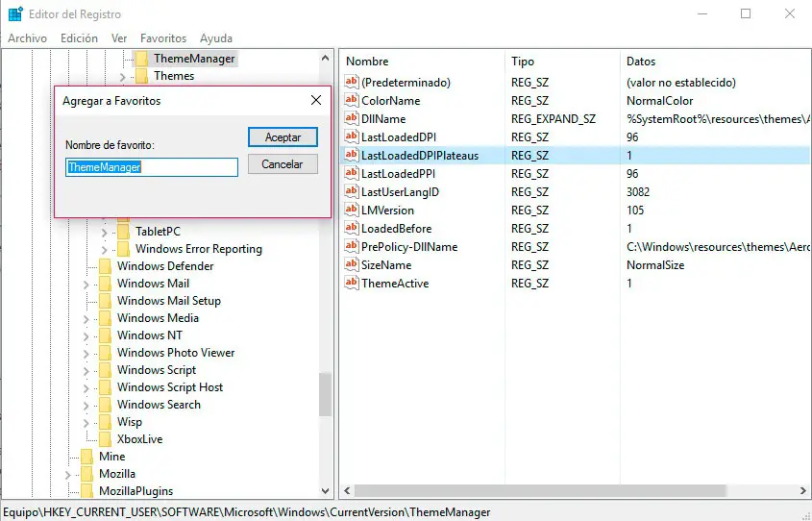Click the Nombre de favorito text field

pyautogui.click(x=152, y=167)
